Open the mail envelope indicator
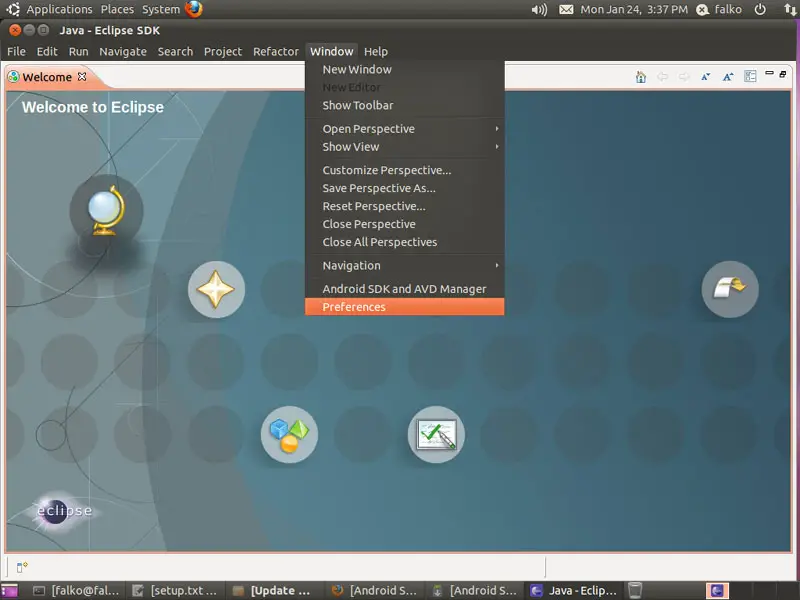Image resolution: width=800 pixels, height=600 pixels. [566, 10]
